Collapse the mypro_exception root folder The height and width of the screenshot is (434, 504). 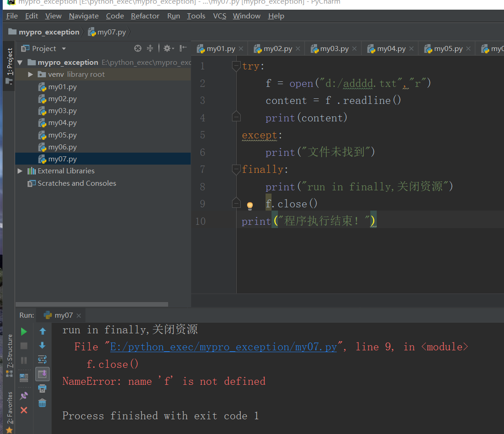click(20, 63)
